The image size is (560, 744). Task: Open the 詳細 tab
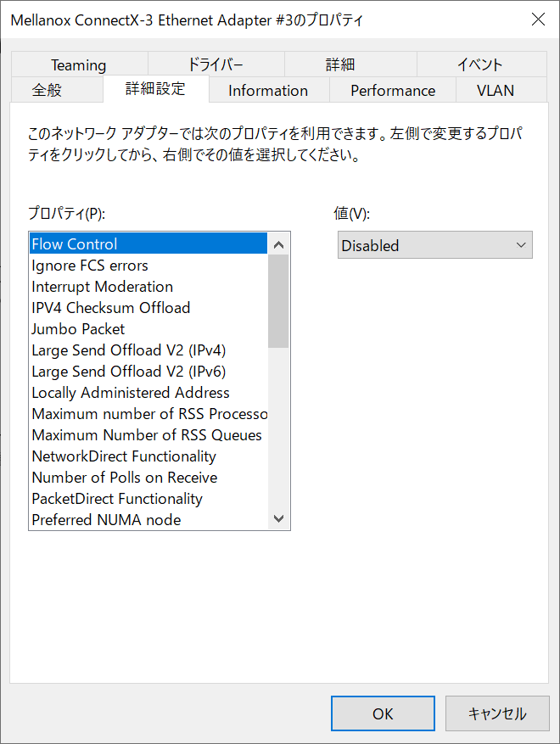coord(350,64)
